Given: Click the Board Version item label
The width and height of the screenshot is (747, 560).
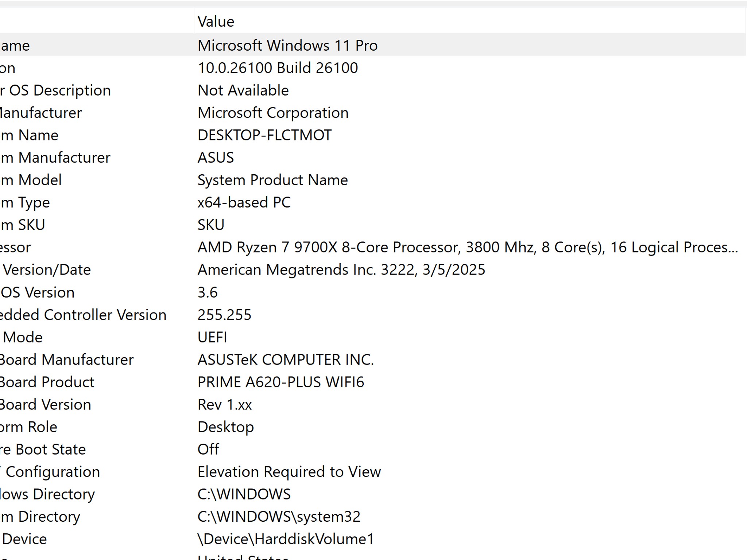Looking at the screenshot, I should (46, 405).
